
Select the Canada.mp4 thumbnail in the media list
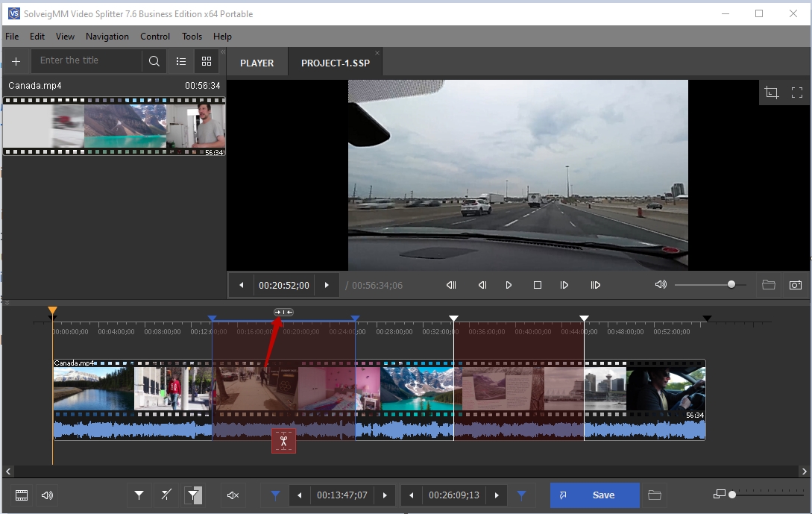tap(113, 126)
